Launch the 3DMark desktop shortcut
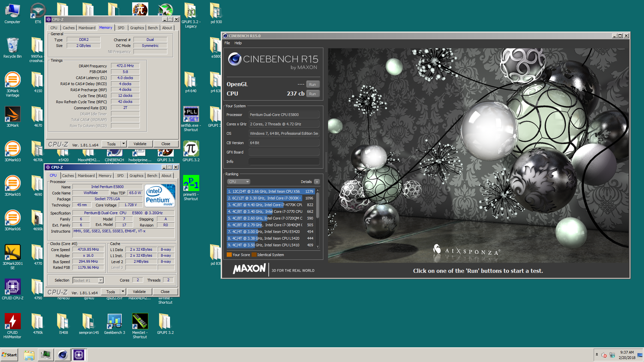The image size is (644, 362). pos(12,117)
